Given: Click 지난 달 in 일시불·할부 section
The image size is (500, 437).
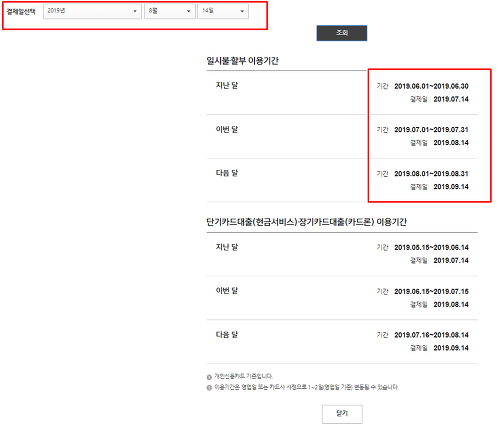Looking at the screenshot, I should (x=227, y=85).
